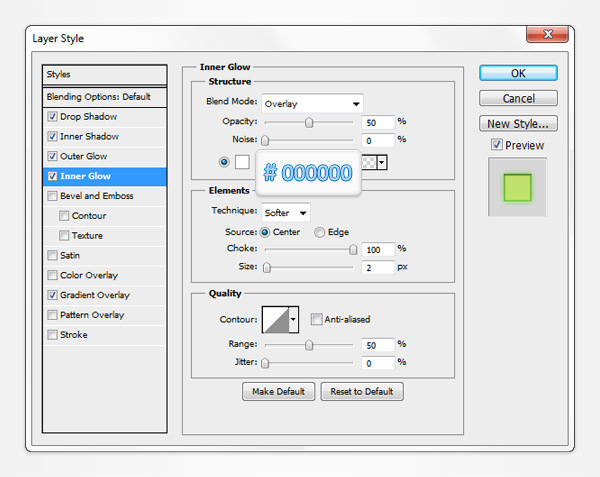The image size is (600, 477).
Task: Open the Blend Mode dropdown
Action: pyautogui.click(x=312, y=103)
